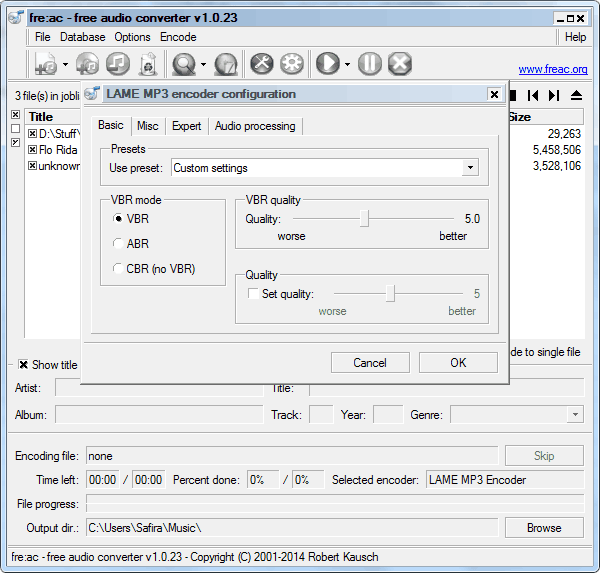
Task: Select the Basic tab
Action: [x=111, y=125]
